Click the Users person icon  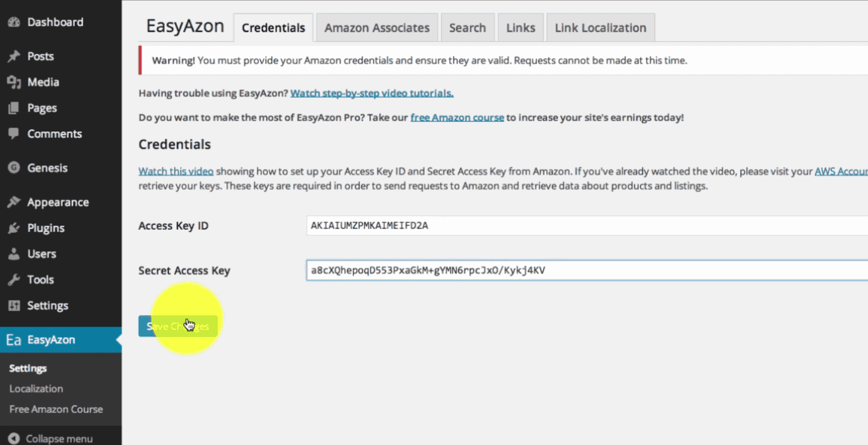click(x=13, y=254)
